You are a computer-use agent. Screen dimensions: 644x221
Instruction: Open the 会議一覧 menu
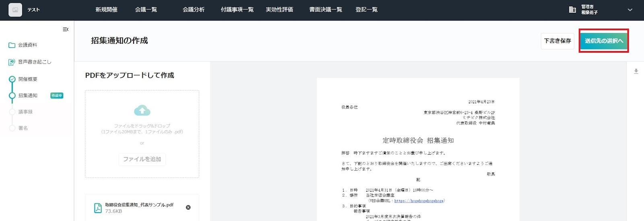coord(146,10)
